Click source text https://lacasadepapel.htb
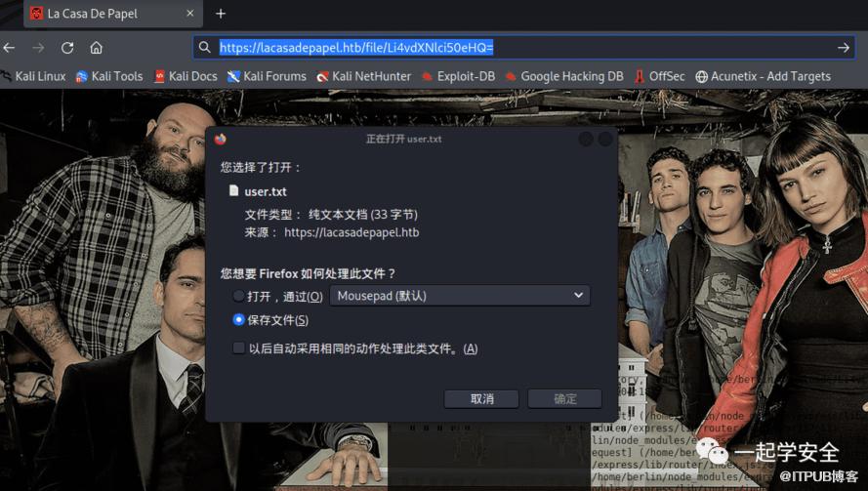868x491 pixels. tap(351, 232)
